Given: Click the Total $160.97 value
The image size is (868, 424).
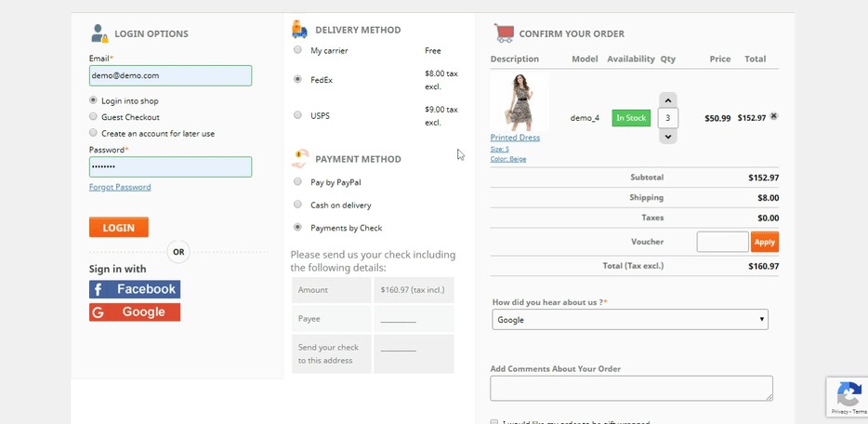Looking at the screenshot, I should [763, 266].
